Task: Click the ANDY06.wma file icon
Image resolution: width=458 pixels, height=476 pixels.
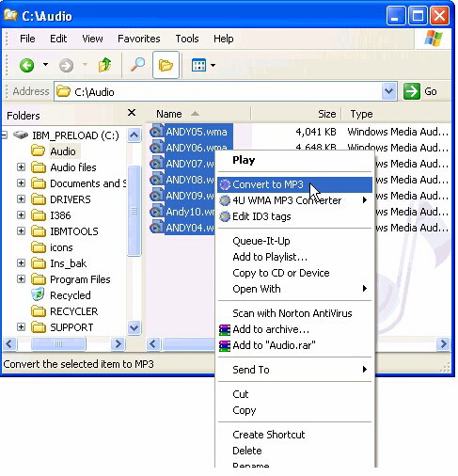Action: pyautogui.click(x=157, y=148)
